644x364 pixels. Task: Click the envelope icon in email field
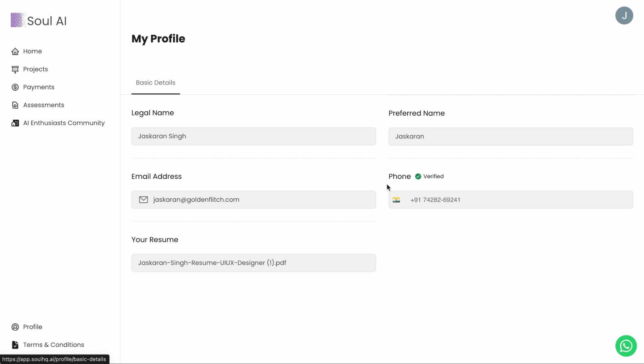pyautogui.click(x=143, y=200)
